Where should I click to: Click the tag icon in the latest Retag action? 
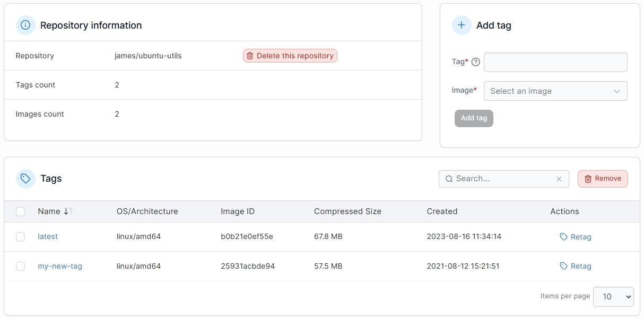coord(563,237)
